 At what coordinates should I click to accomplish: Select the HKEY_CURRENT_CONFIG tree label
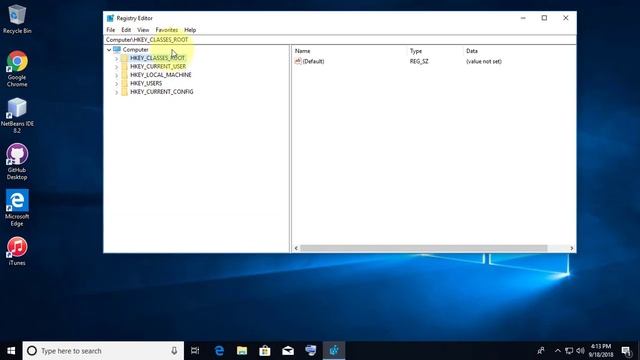162,92
